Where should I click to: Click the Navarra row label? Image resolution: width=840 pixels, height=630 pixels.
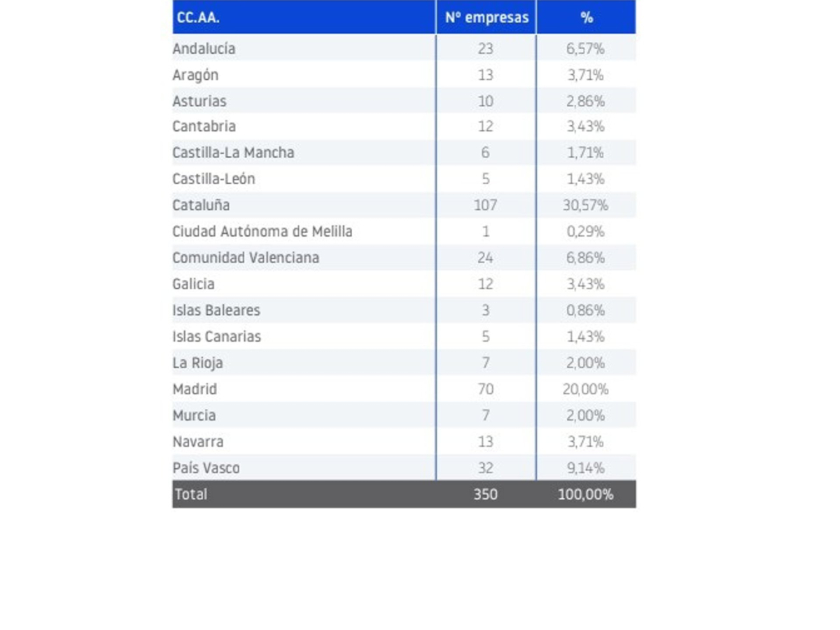198,442
